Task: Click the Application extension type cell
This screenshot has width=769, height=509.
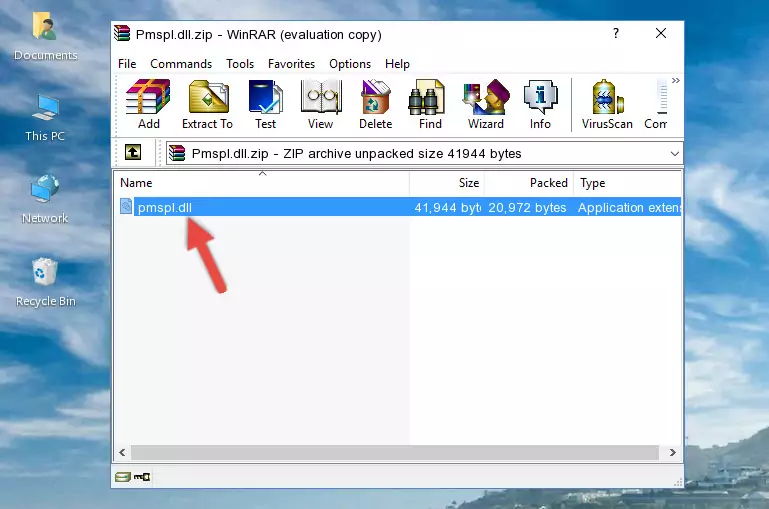Action: tap(629, 207)
